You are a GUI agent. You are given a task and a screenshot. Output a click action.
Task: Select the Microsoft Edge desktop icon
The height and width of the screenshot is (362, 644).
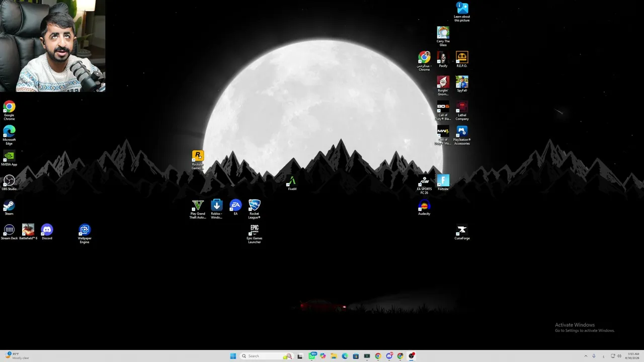9,135
